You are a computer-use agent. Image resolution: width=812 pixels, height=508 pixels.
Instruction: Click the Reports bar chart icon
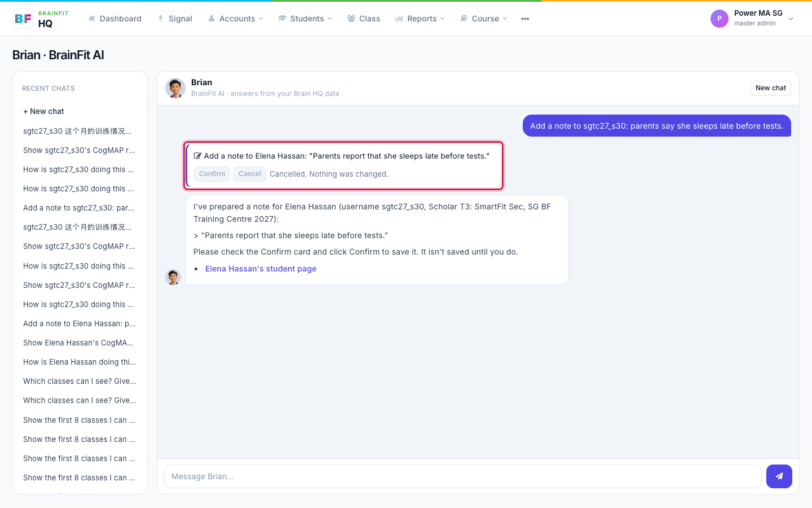point(399,19)
